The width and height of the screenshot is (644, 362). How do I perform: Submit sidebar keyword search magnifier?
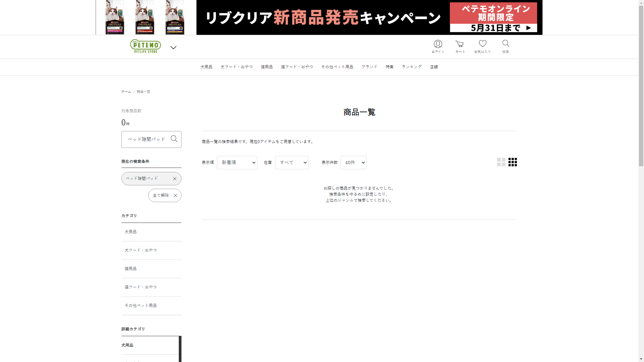click(174, 139)
